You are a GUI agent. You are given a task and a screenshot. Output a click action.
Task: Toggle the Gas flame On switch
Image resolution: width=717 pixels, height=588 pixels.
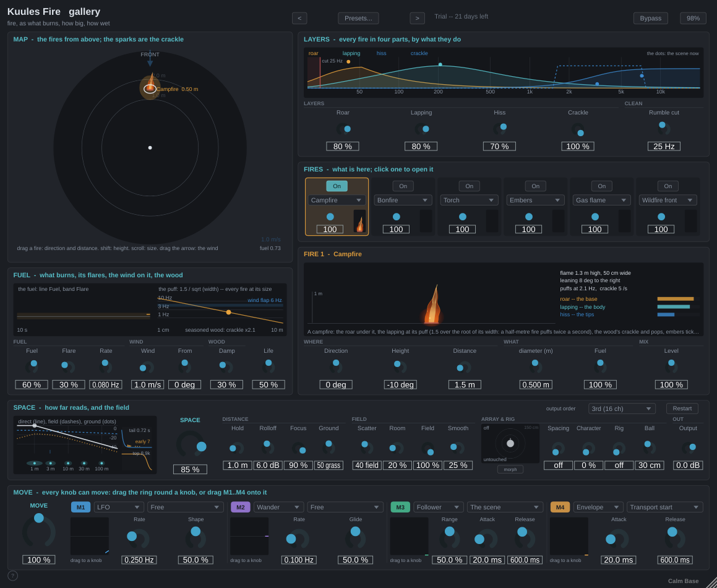pyautogui.click(x=602, y=186)
